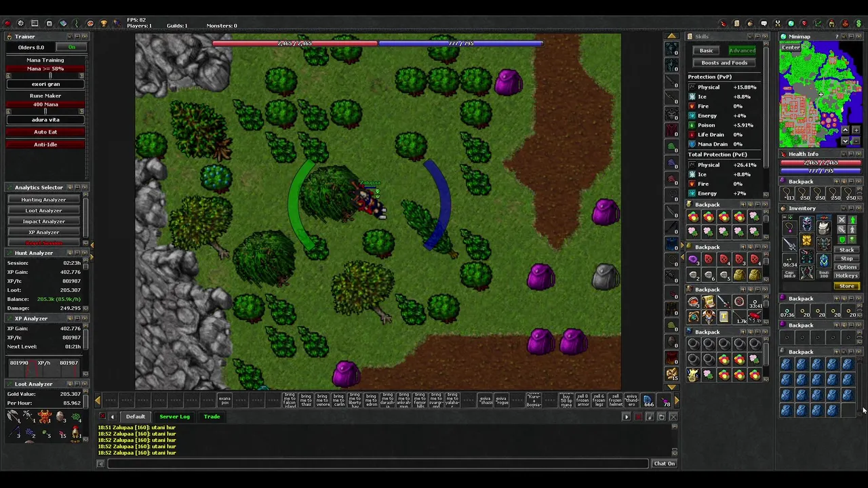Collapse the Trainer panel
Screen dimensions: 868x488
click(x=77, y=36)
